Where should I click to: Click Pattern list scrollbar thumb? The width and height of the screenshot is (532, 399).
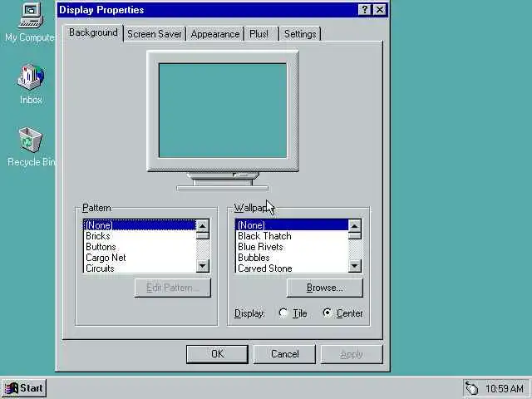(x=203, y=235)
